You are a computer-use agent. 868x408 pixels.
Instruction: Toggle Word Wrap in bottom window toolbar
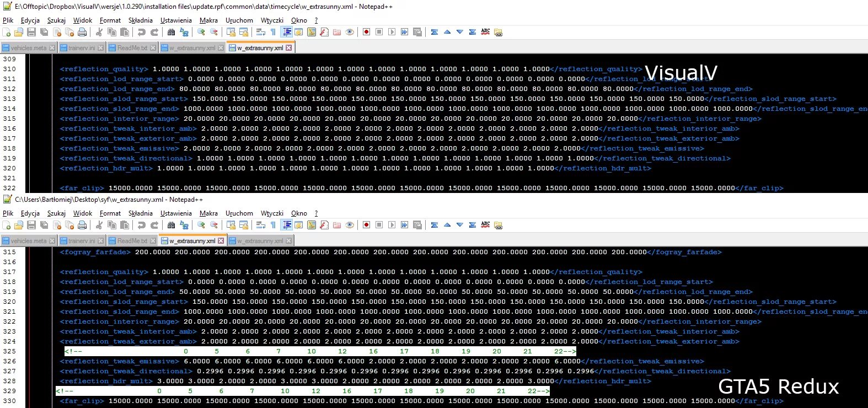(x=260, y=225)
